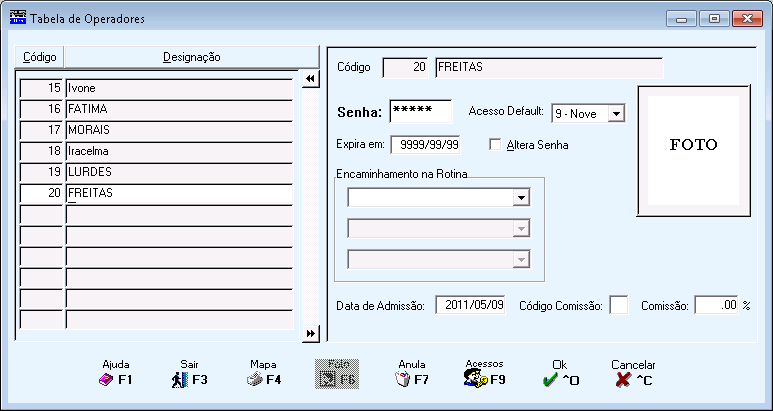Click code cell 16 in list

[41, 109]
